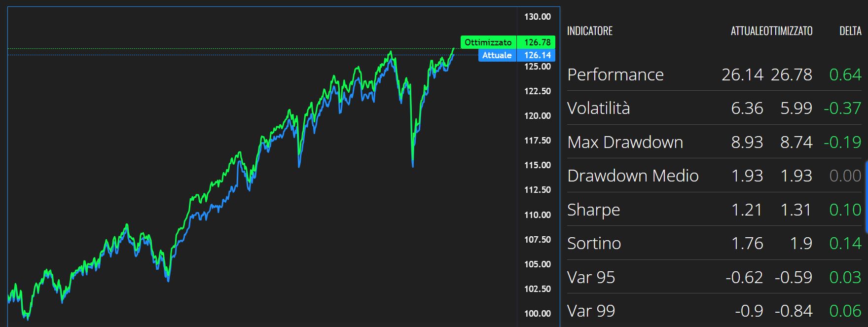Click the 126.78 price tag on axis
868x327 pixels.
click(537, 42)
